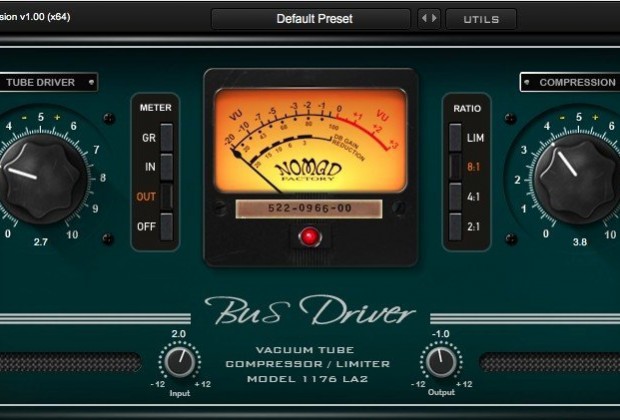620x420 pixels.
Task: Set the meter to GR mode
Action: pos(166,138)
